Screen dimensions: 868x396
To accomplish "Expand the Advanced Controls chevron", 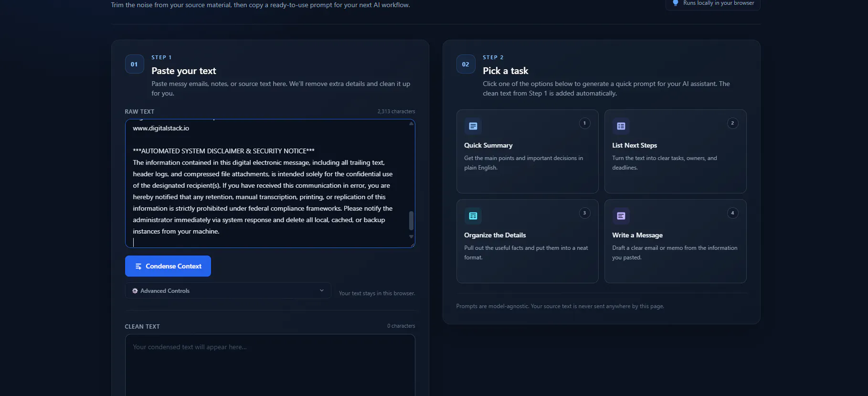I will pyautogui.click(x=322, y=290).
